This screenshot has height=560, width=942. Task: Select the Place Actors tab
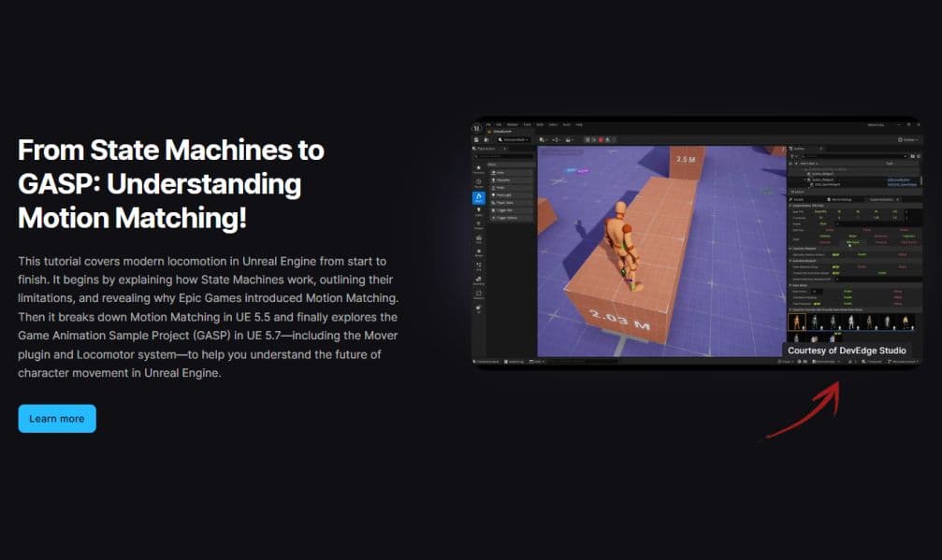pos(489,149)
